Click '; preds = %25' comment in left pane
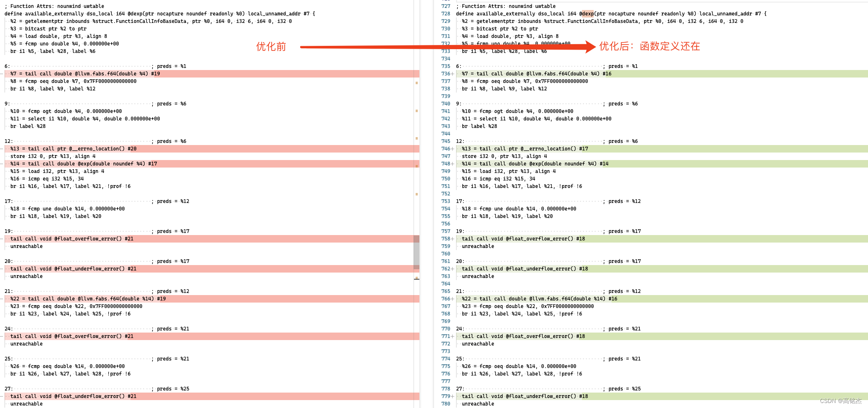This screenshot has height=408, width=868. 170,389
